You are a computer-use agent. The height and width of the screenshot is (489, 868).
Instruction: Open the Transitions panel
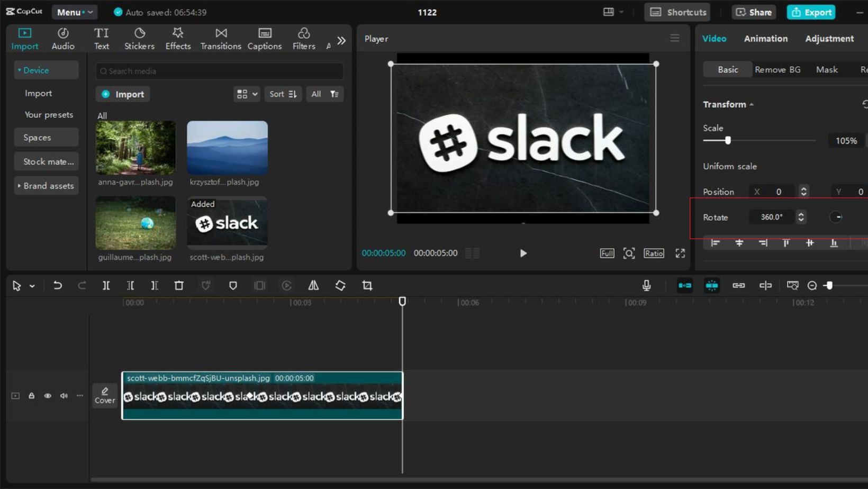click(x=221, y=39)
